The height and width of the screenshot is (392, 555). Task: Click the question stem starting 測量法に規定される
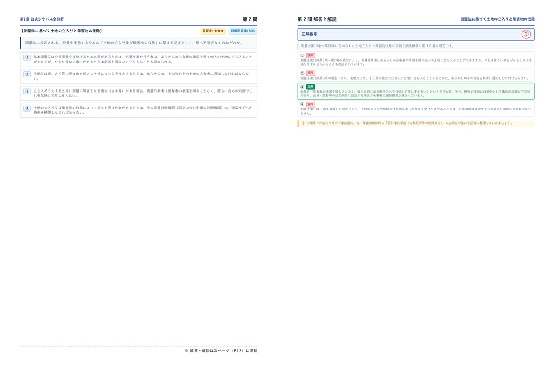(x=134, y=43)
